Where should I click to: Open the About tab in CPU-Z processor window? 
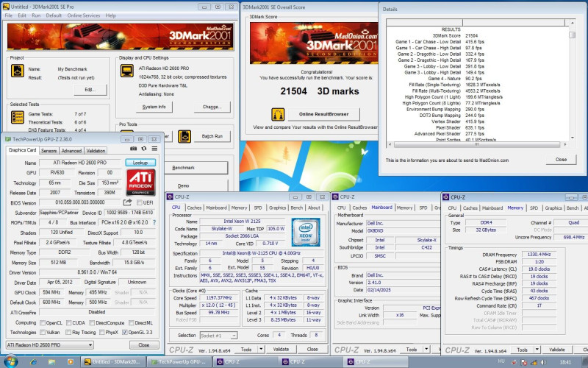(x=314, y=208)
